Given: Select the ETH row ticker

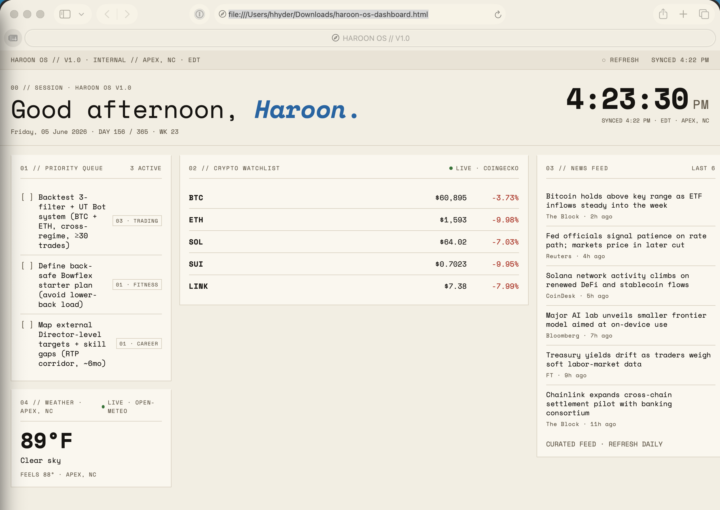Looking at the screenshot, I should pos(196,220).
